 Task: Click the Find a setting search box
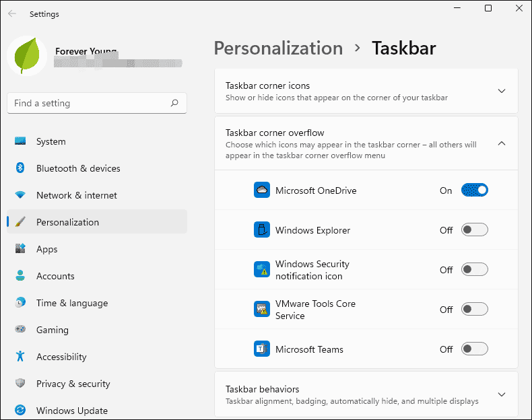click(x=97, y=103)
